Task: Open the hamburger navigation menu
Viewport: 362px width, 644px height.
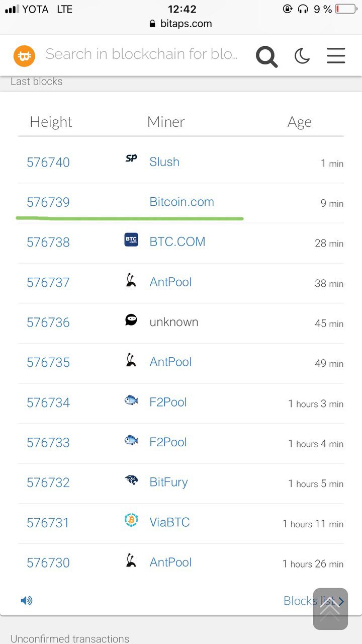Action: click(x=336, y=56)
